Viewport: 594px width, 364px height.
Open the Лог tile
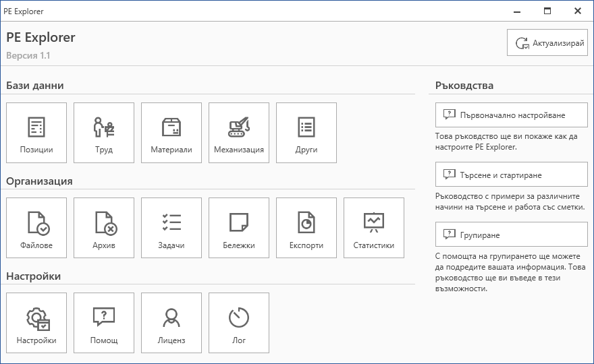239,323
